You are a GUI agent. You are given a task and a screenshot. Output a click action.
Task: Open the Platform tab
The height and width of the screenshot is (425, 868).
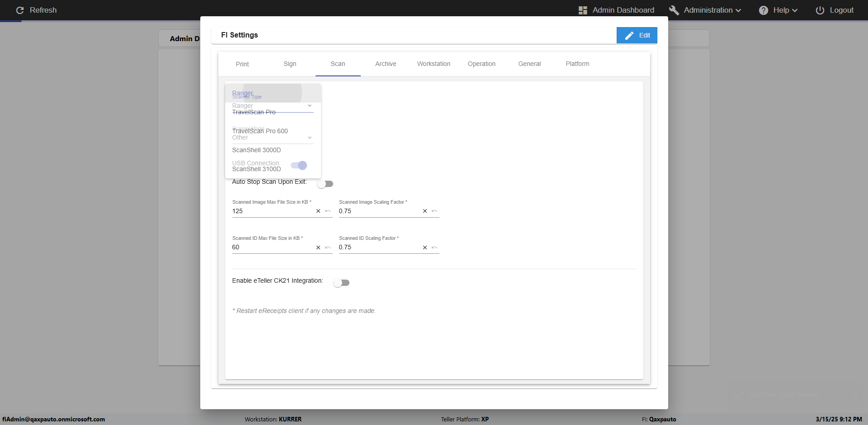coord(577,64)
